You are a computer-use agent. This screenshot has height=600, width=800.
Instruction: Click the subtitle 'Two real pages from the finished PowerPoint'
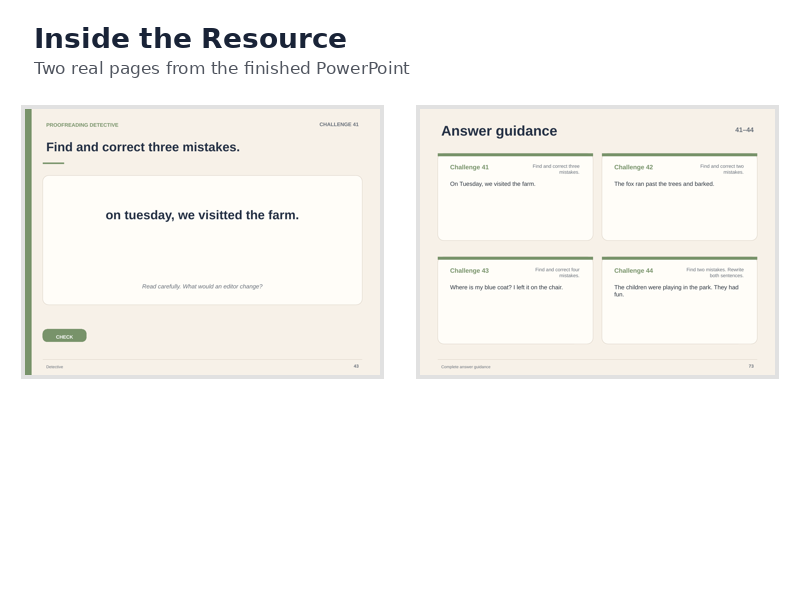221,68
